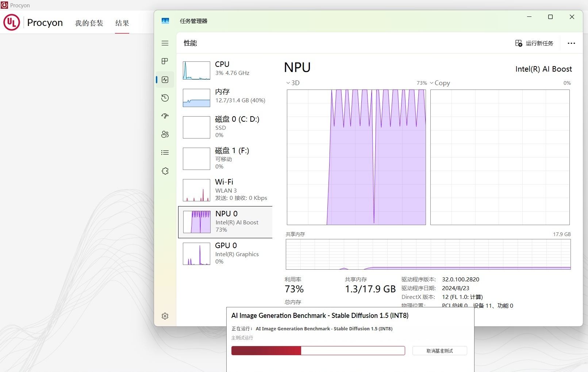Select the NPU 0 Intel AI Boost entry
Screen dimensions: 588x372
pyautogui.click(x=225, y=222)
